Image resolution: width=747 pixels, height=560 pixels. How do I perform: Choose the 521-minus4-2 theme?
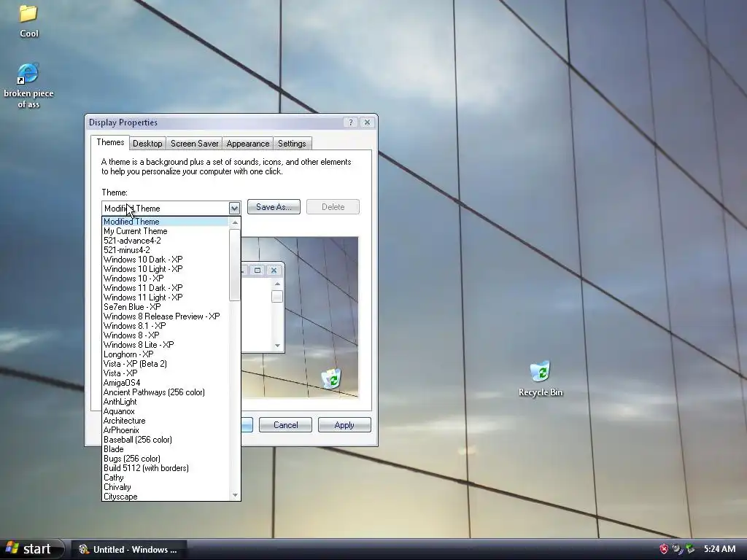166,250
